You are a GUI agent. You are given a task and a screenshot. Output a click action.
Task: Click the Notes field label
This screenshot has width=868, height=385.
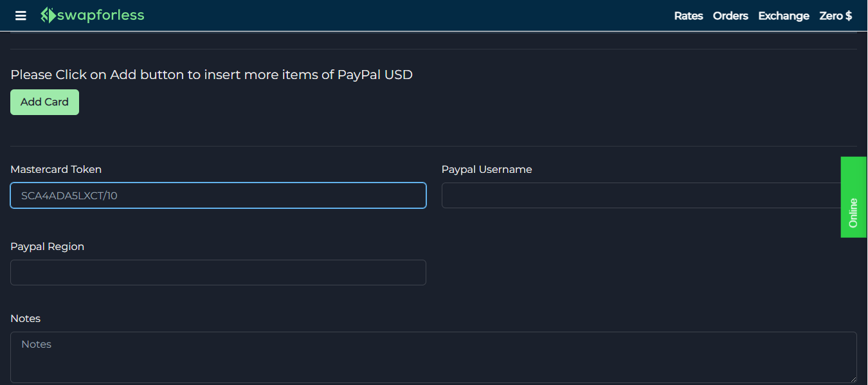tap(26, 319)
